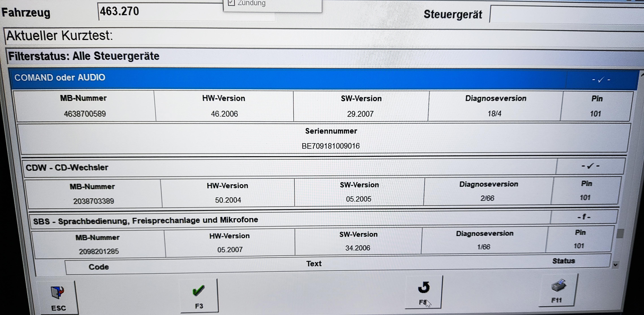Toggle the Zündung checkbox
This screenshot has width=644, height=315.
pos(231,3)
